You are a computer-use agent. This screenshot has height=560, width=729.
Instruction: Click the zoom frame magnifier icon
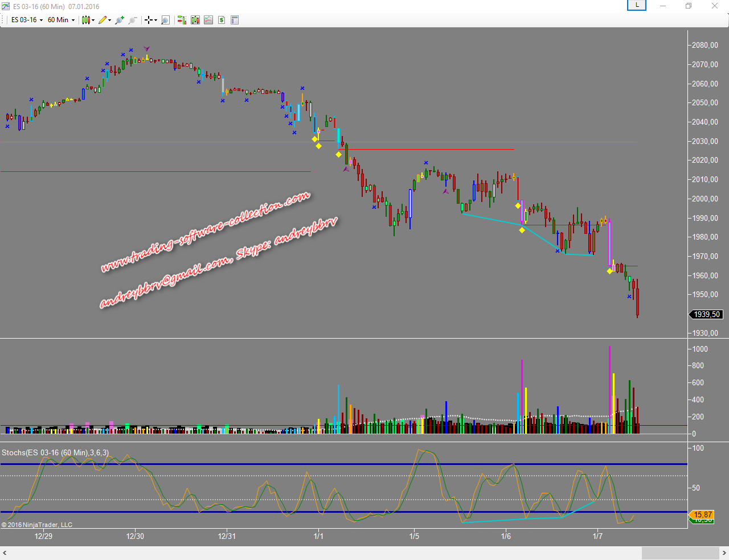click(x=165, y=20)
